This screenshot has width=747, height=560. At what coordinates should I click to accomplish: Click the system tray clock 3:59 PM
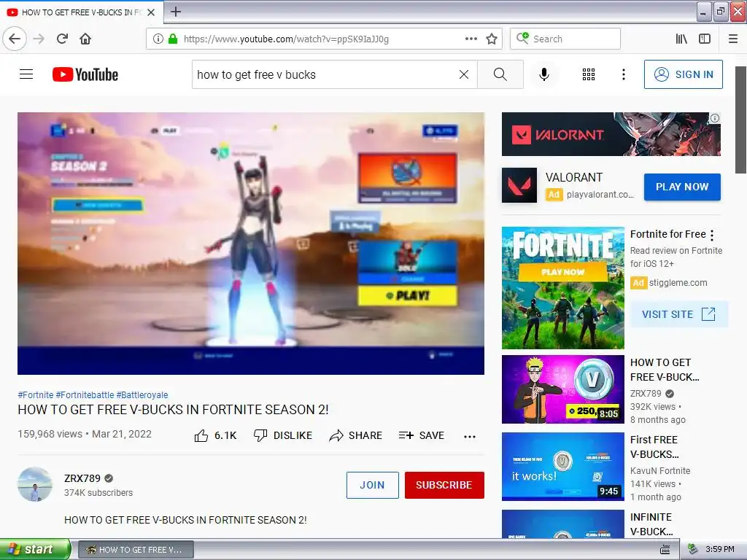click(719, 549)
